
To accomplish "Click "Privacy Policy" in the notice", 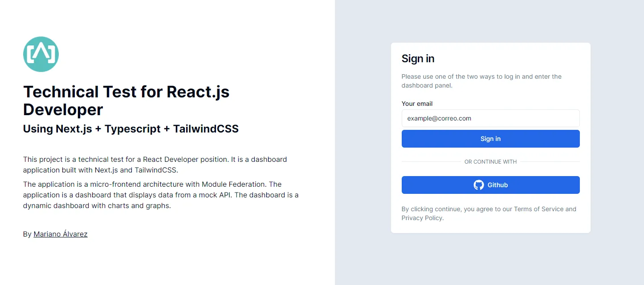I will pos(422,218).
